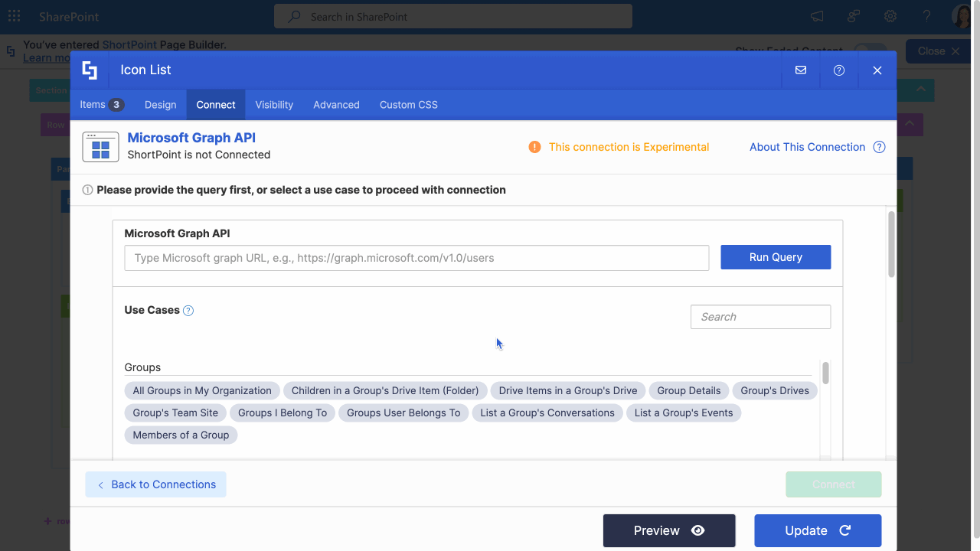Click the disabled Connect button
Screen dimensions: 980x551
[x=834, y=484]
